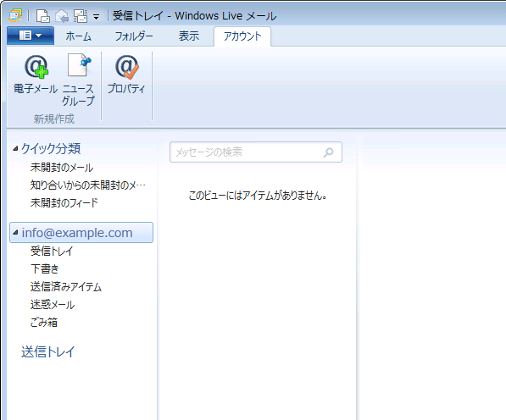The image size is (506, 420).
Task: Open account プロパティ
Action: [x=126, y=75]
